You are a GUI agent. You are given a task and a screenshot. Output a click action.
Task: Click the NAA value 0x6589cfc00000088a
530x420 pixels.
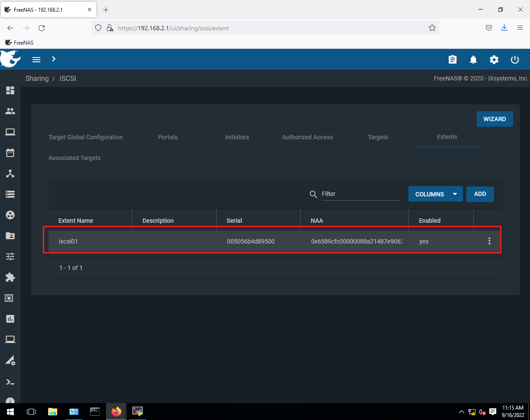tap(357, 241)
